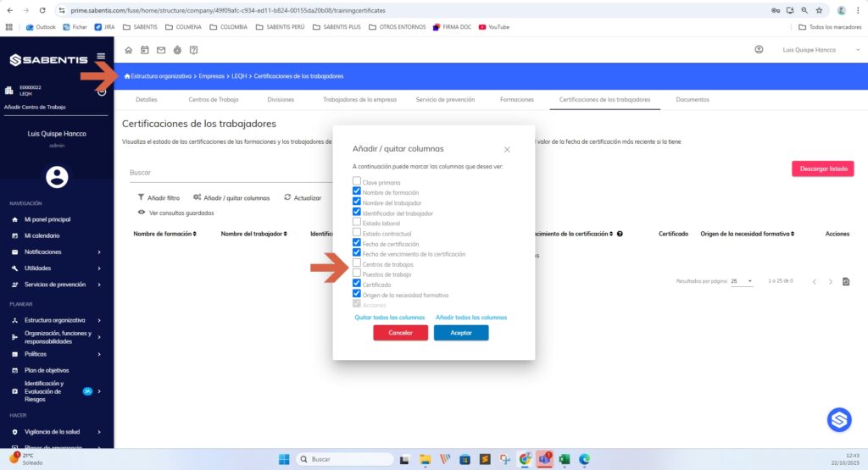Toggle the Sabentis hamburger menu icon
This screenshot has width=868, height=470.
(101, 56)
